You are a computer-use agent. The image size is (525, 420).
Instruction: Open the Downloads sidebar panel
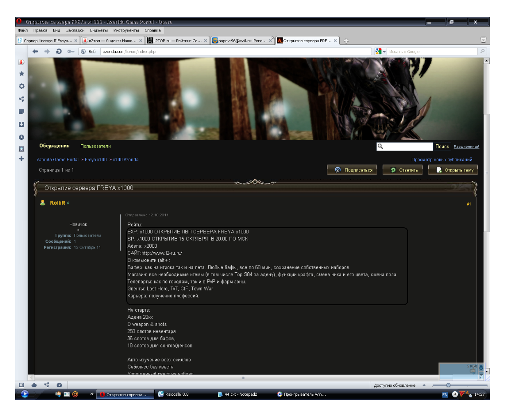click(x=21, y=124)
